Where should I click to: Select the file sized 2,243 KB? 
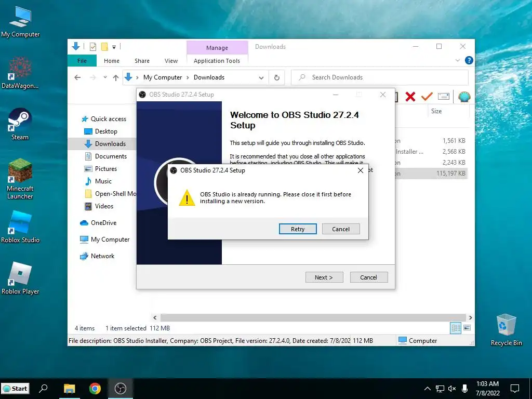click(454, 162)
